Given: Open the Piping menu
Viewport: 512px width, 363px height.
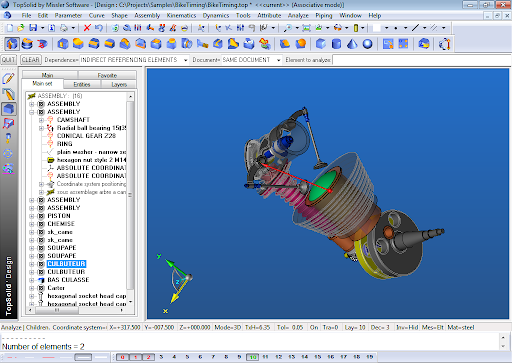Looking at the screenshot, I should point(324,16).
